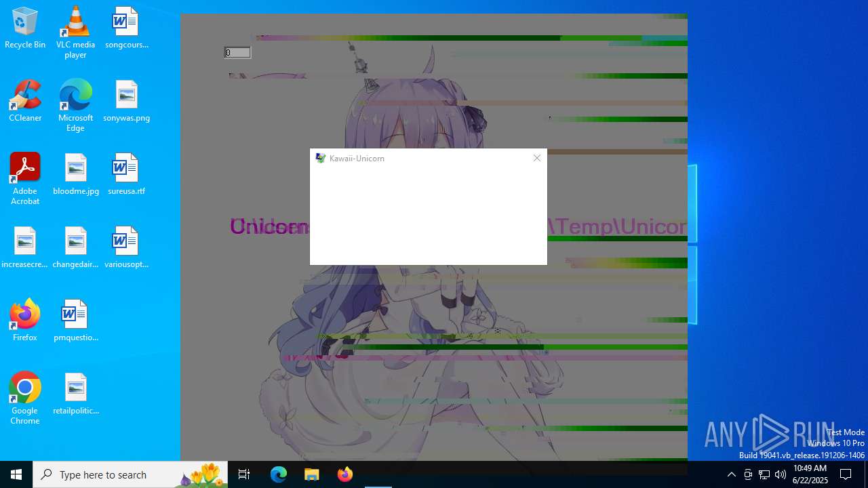This screenshot has width=868, height=488.
Task: Open Microsoft Edge from the taskbar
Action: point(279,474)
